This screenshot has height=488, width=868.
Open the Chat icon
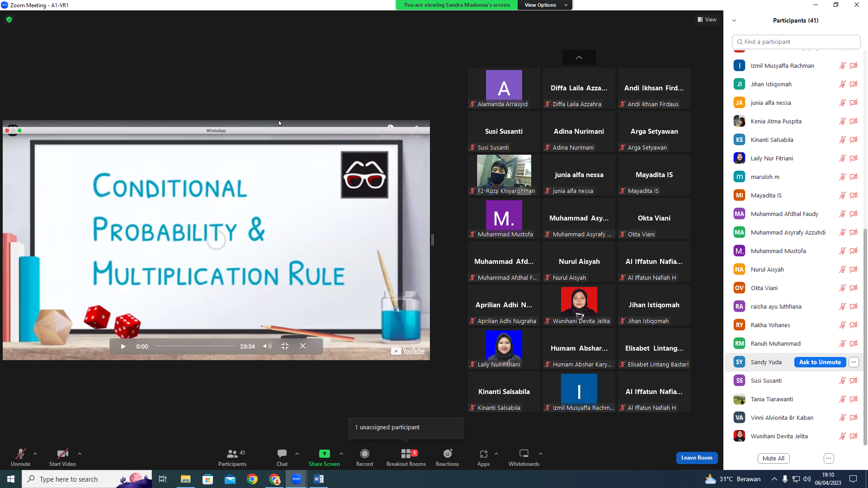[282, 454]
